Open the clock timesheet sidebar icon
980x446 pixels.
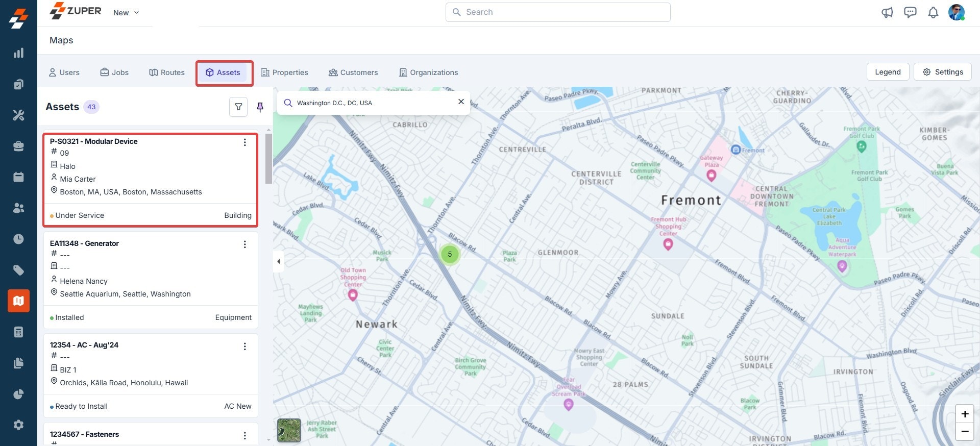(18, 239)
